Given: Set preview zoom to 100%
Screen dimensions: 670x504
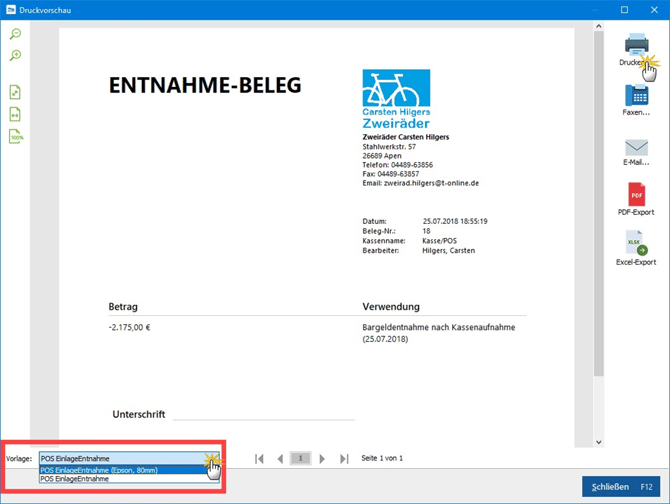Looking at the screenshot, I should [x=16, y=137].
